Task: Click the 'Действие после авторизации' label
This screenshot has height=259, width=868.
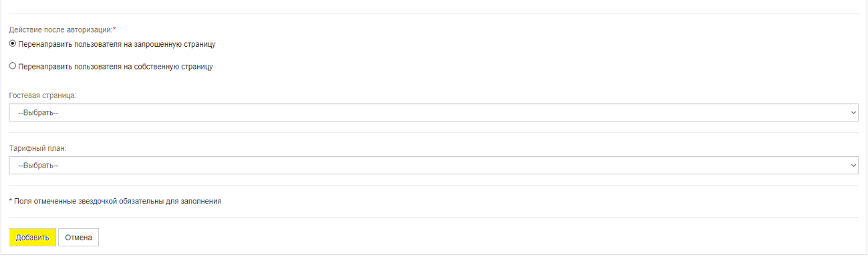Action: tap(61, 30)
